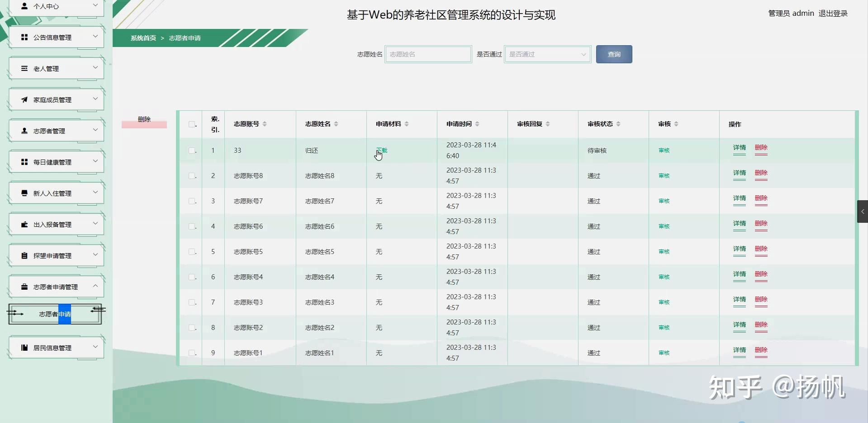Click 退出登录 to log out
The image size is (868, 423).
[833, 13]
